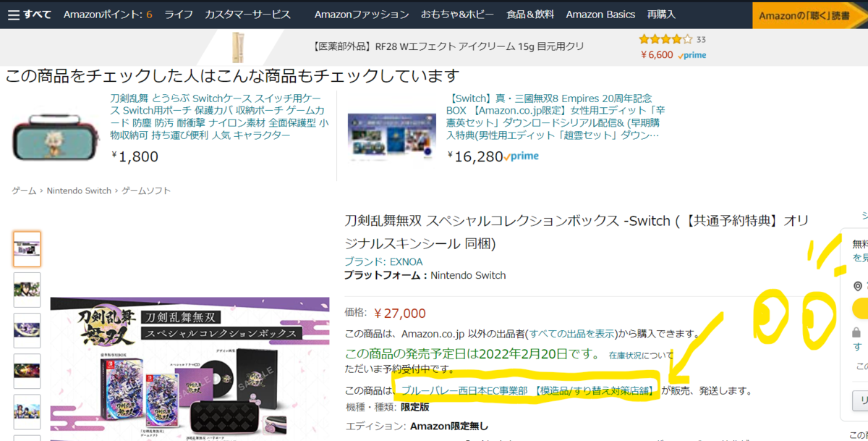This screenshot has width=868, height=441.
Task: Select the fifth product gallery thumbnail
Action: point(27,411)
